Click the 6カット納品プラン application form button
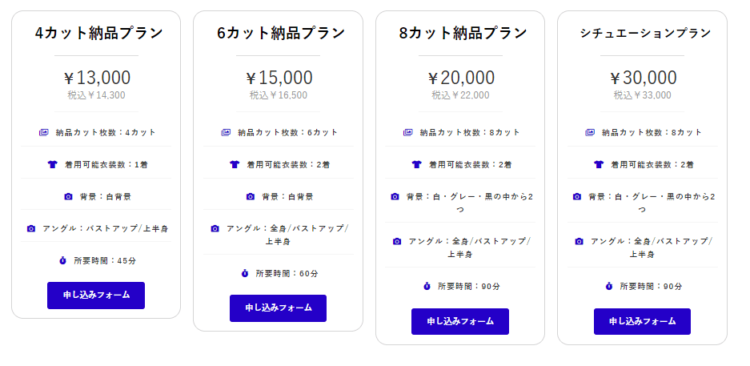The width and height of the screenshot is (750, 366). click(278, 308)
